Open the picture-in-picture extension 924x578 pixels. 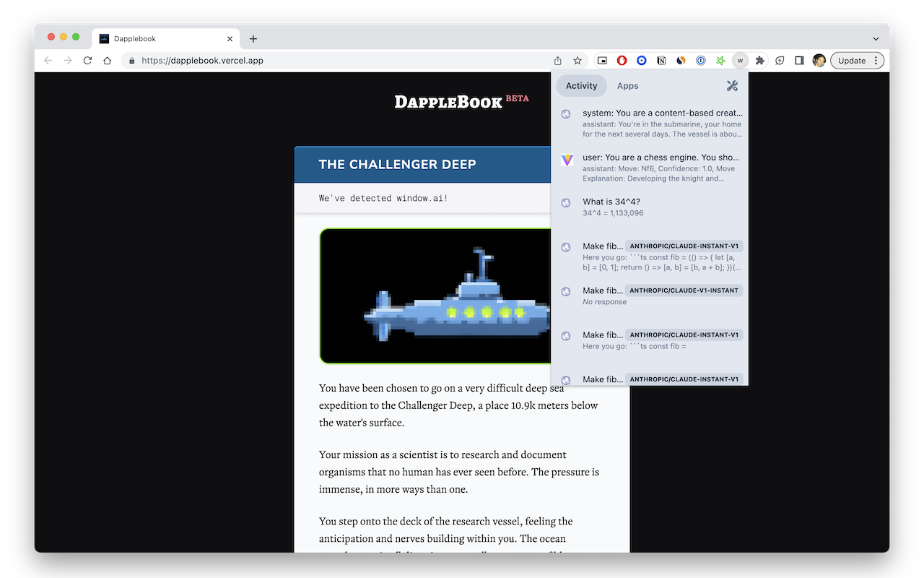602,61
